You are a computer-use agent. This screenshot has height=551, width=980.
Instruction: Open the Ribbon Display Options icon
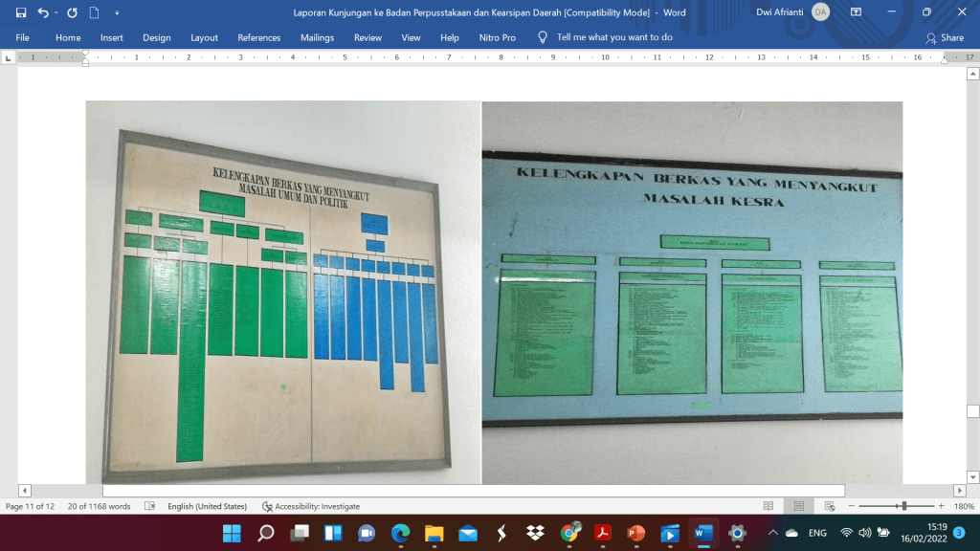(x=856, y=13)
